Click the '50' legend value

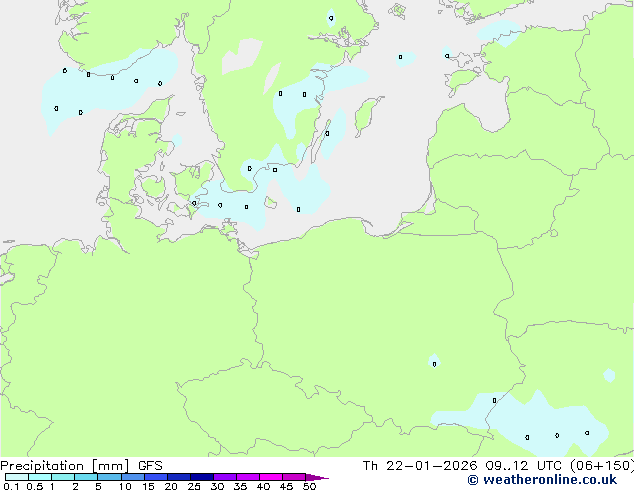click(309, 486)
